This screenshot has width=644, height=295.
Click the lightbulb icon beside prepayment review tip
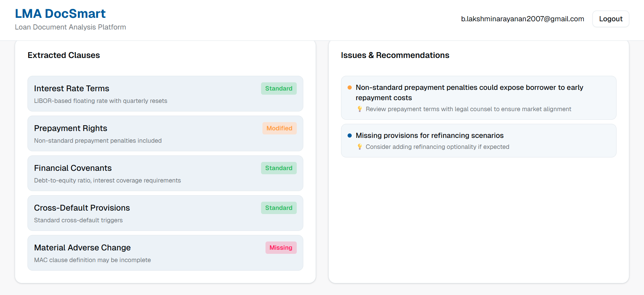tap(360, 109)
